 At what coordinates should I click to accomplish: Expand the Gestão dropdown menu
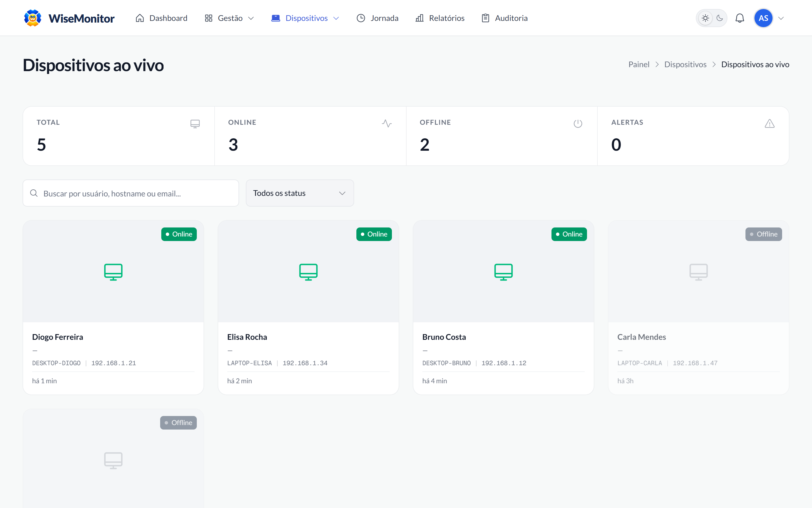230,18
